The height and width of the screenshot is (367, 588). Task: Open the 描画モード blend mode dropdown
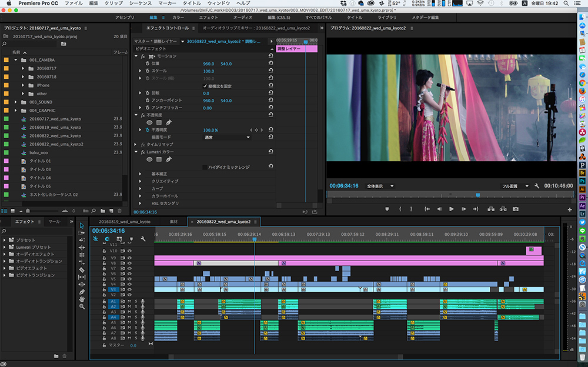pos(226,137)
